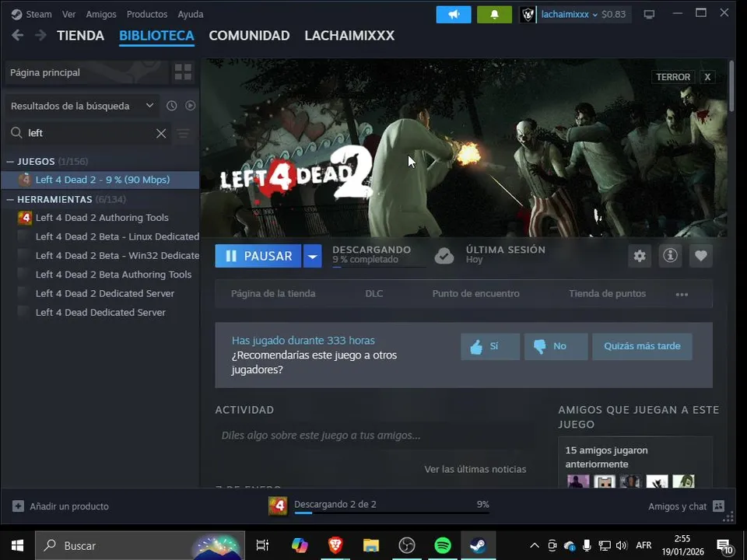747x560 pixels.
Task: Open game info circle icon
Action: (x=670, y=256)
